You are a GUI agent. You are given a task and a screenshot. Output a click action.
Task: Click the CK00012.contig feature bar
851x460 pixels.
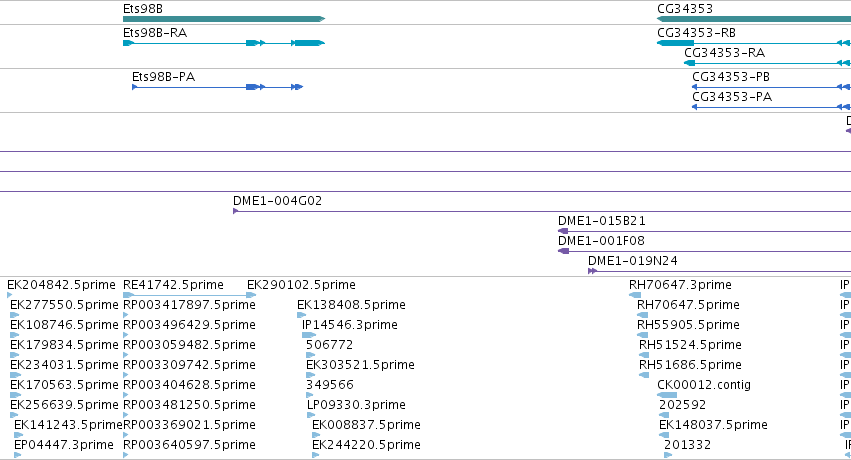pyautogui.click(x=667, y=395)
